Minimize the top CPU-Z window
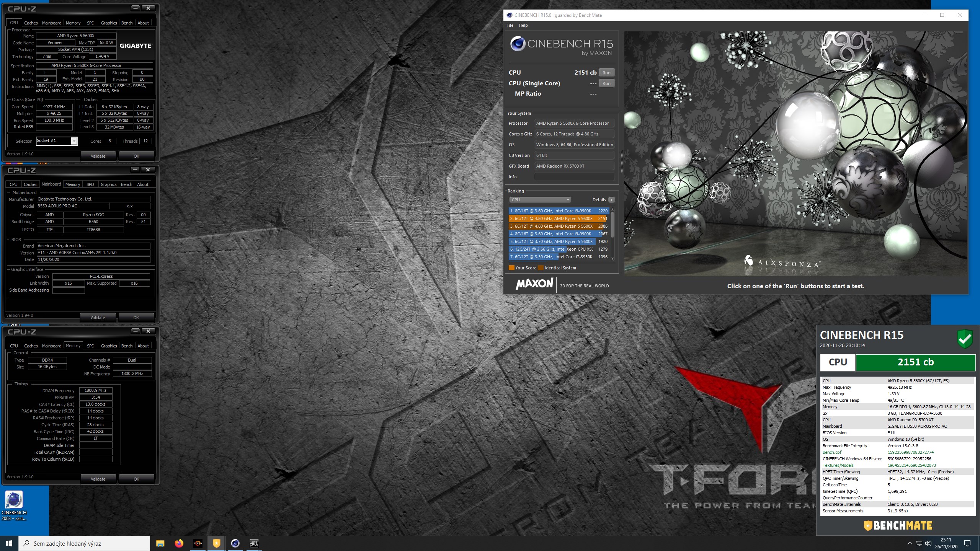The height and width of the screenshot is (551, 980). click(135, 8)
